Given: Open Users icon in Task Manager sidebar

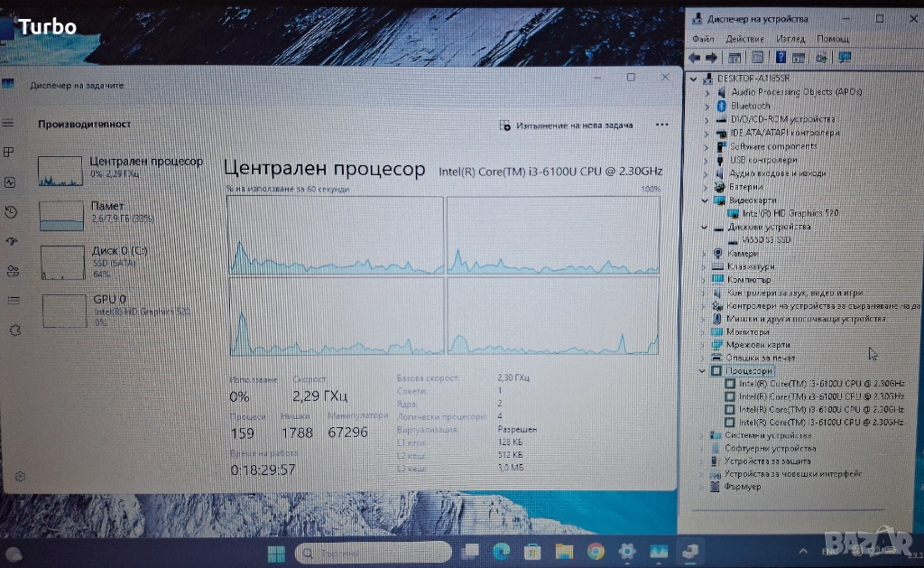Looking at the screenshot, I should coord(11,271).
